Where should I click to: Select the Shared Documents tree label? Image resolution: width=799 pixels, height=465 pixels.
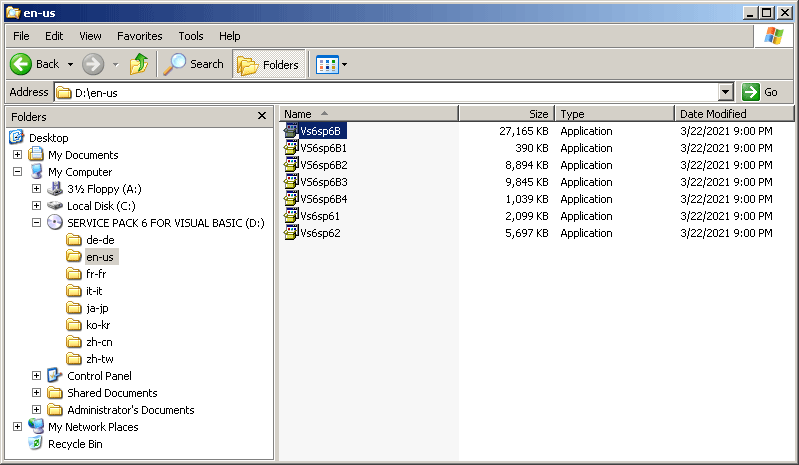(x=112, y=393)
